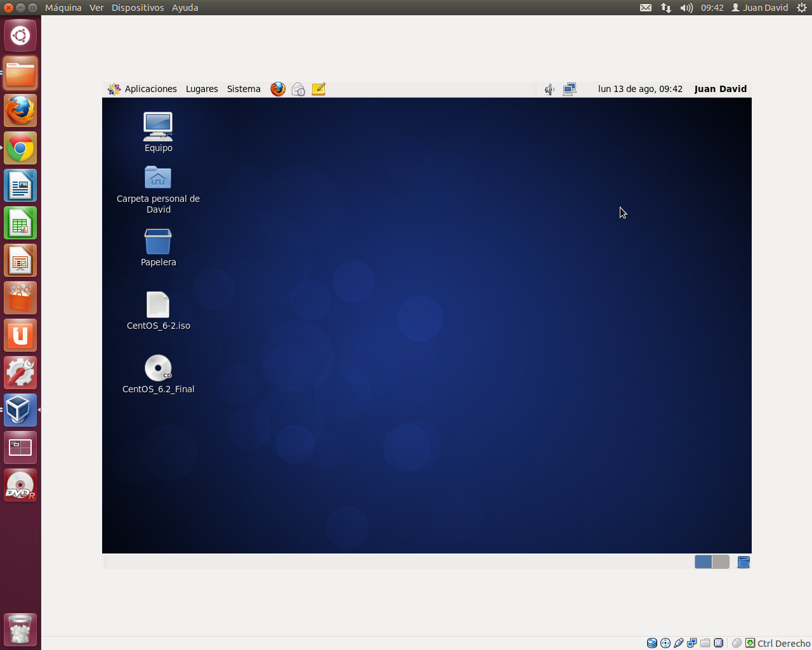This screenshot has height=650, width=812.
Task: Open LibreOffice Calc from the dock
Action: point(20,223)
